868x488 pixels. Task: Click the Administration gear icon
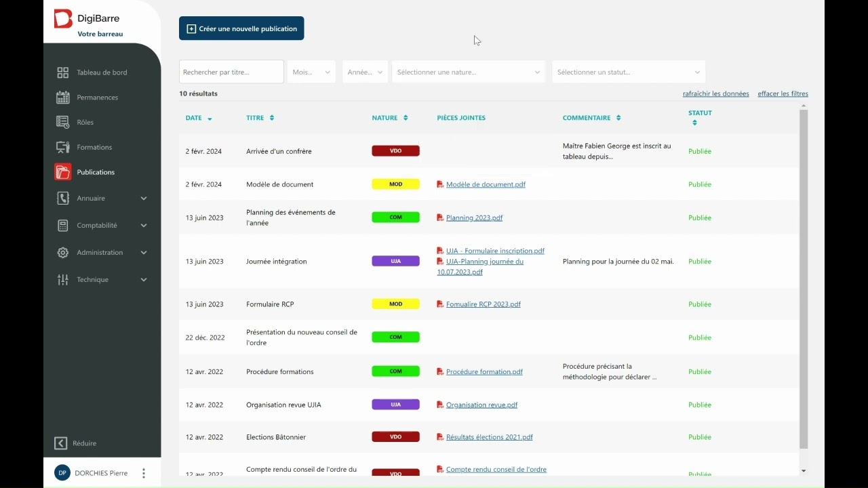63,253
